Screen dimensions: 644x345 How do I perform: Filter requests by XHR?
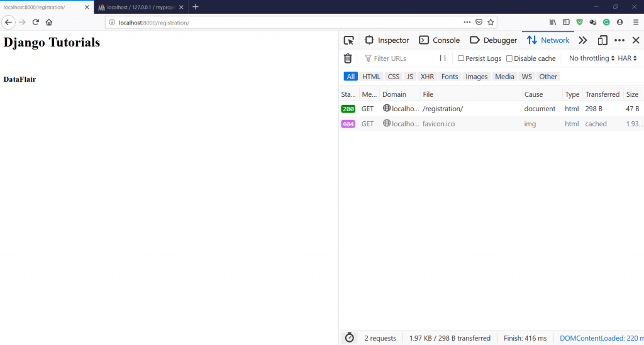point(427,77)
